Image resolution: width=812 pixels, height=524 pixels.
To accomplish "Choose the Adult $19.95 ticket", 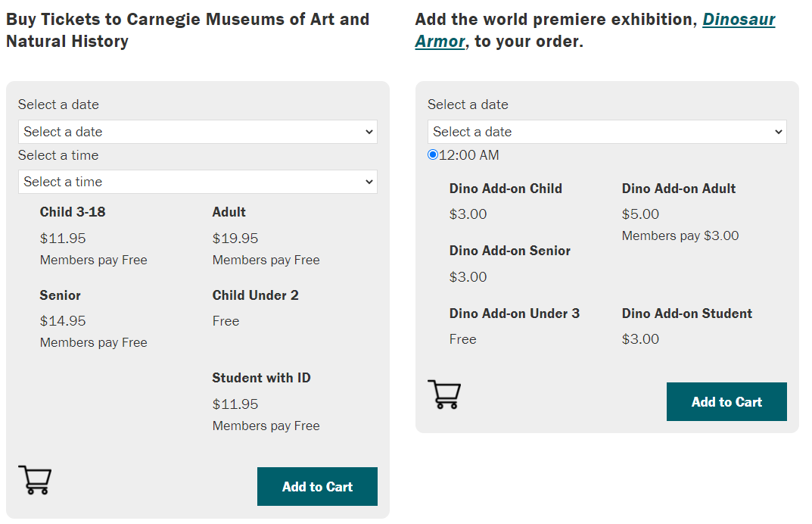I will click(229, 212).
